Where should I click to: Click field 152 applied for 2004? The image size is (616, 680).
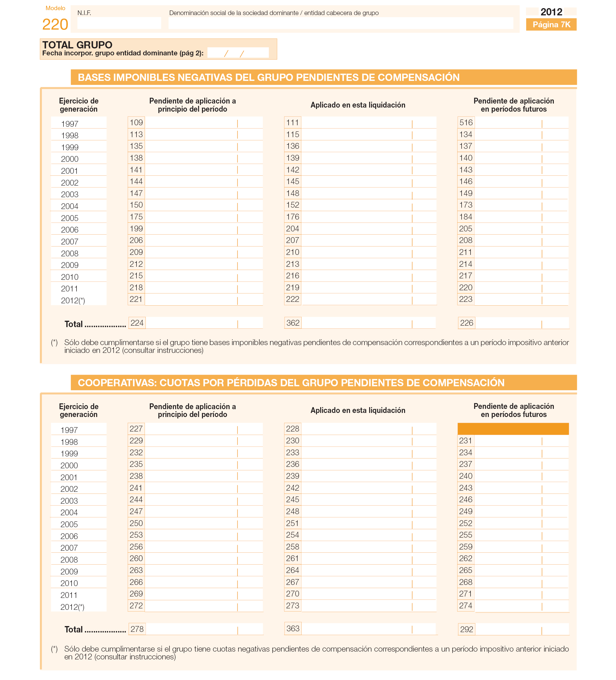coord(369,205)
